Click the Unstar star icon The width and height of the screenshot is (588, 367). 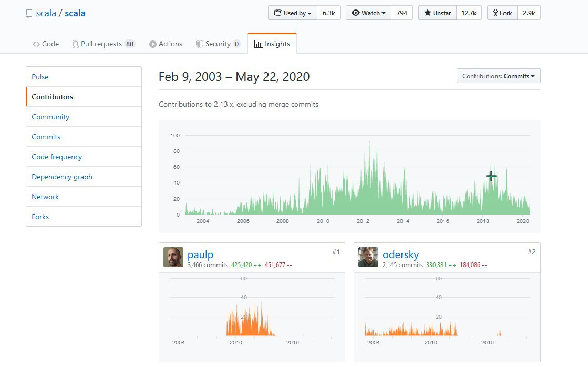click(428, 13)
